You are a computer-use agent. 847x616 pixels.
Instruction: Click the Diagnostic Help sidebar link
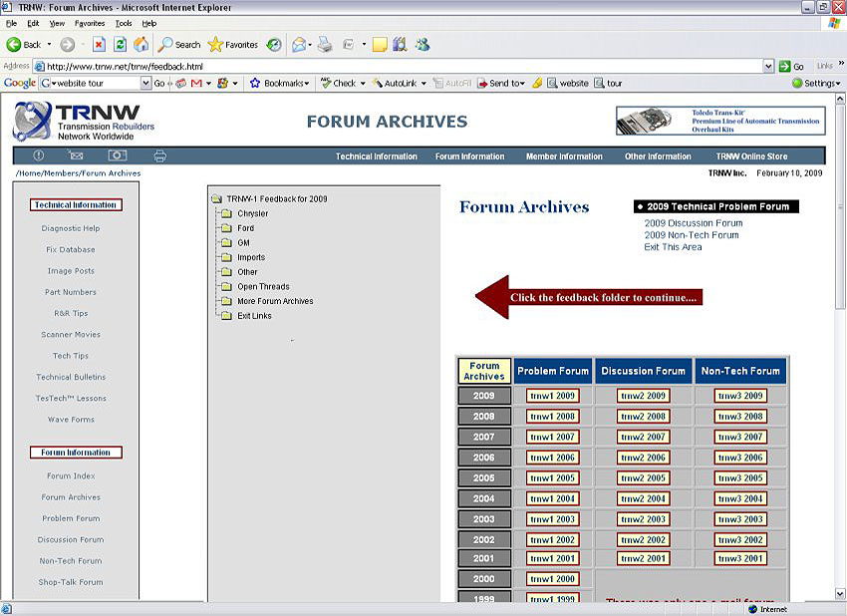[71, 228]
